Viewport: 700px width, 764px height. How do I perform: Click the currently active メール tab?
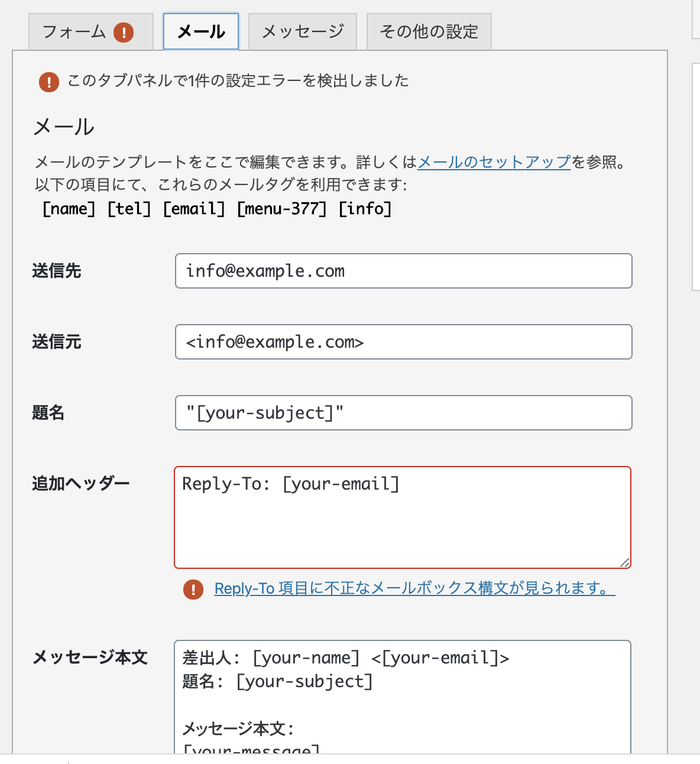point(200,31)
